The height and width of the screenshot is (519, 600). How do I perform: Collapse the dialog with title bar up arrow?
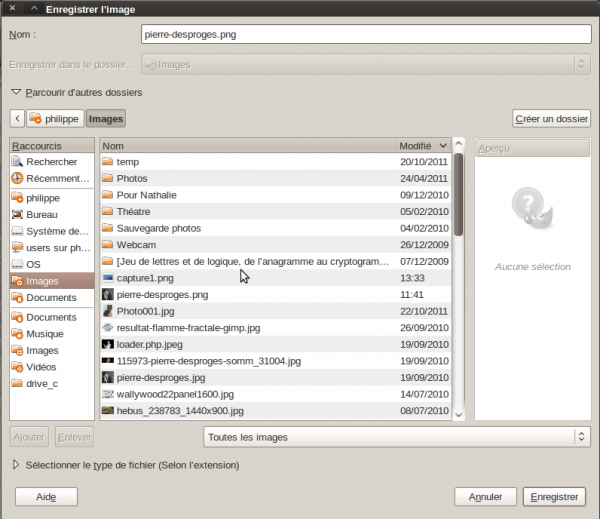tap(34, 8)
